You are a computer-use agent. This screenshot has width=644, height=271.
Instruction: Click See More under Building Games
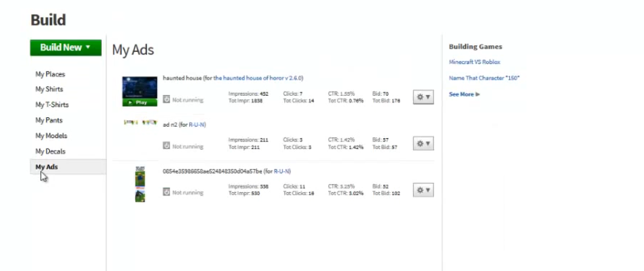pos(464,94)
